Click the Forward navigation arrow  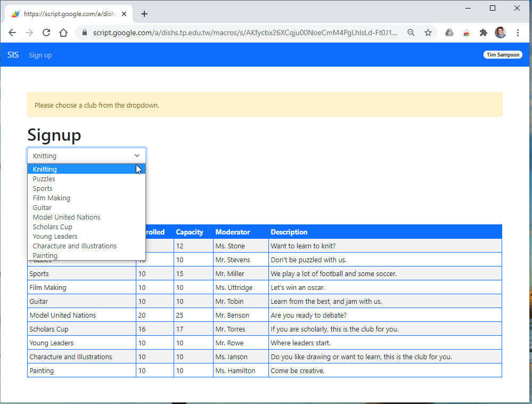click(x=29, y=33)
